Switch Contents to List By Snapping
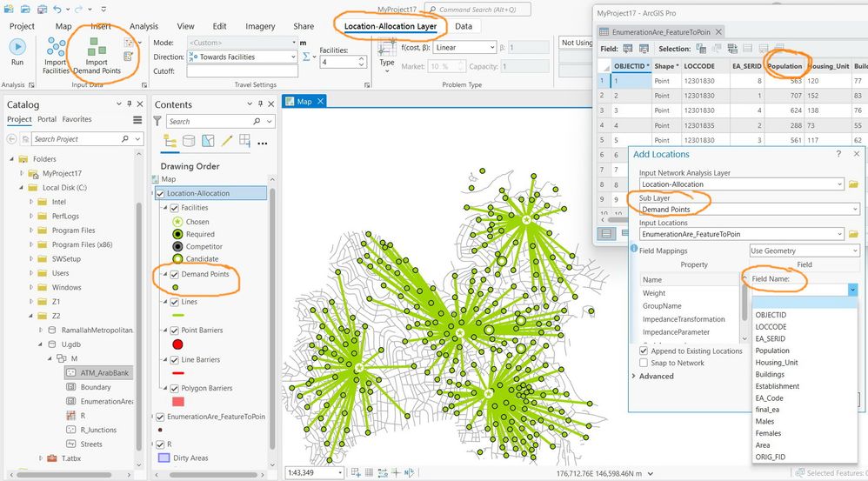This screenshot has height=481, width=868. (244, 141)
